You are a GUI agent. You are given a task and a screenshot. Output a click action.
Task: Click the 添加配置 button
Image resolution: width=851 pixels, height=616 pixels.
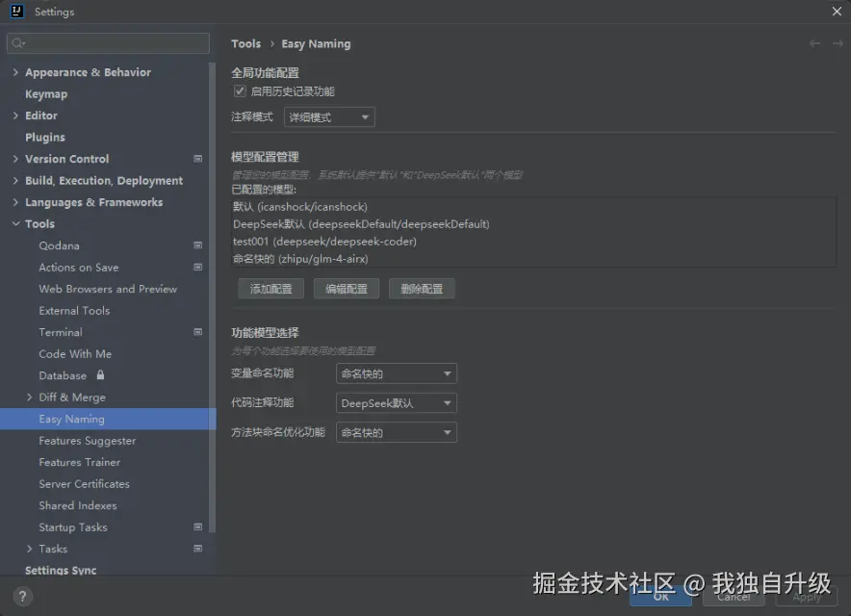(x=271, y=289)
